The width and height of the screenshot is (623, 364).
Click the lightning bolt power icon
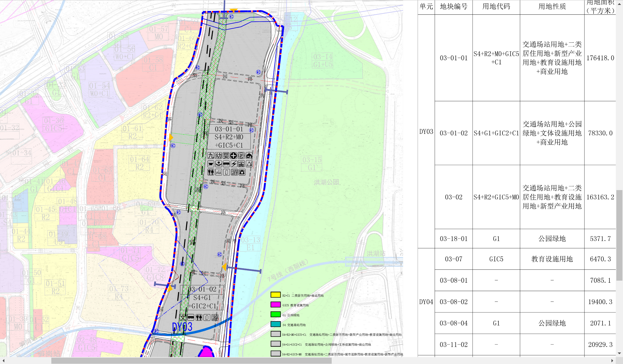234,164
